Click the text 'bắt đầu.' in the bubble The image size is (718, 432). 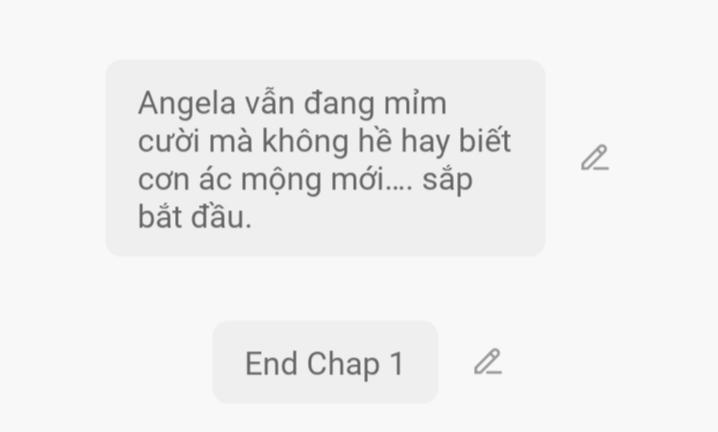(195, 217)
